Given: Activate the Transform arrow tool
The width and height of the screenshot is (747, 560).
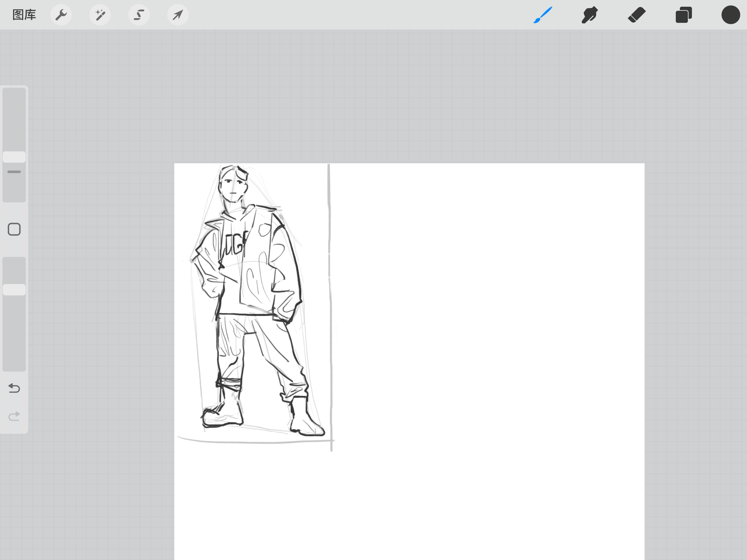Looking at the screenshot, I should (x=178, y=15).
